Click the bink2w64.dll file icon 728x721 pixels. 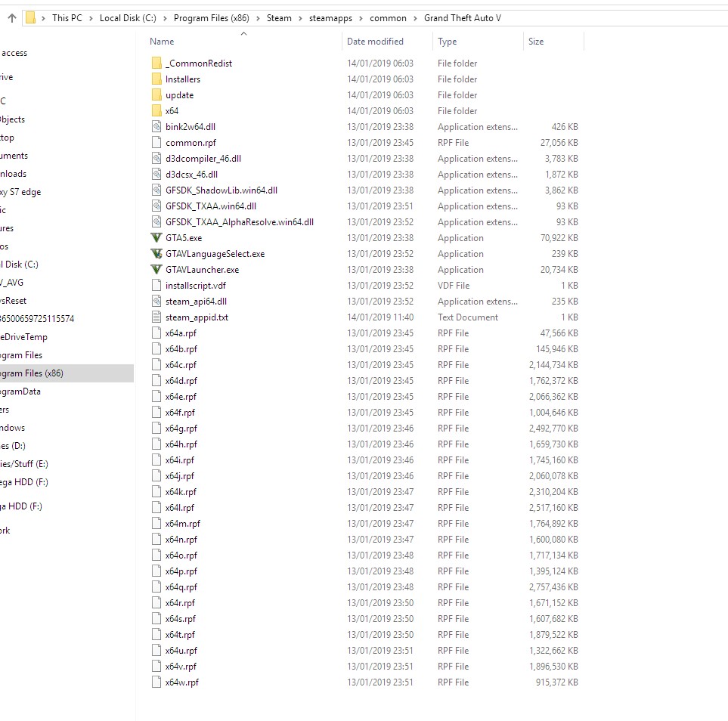tap(157, 126)
